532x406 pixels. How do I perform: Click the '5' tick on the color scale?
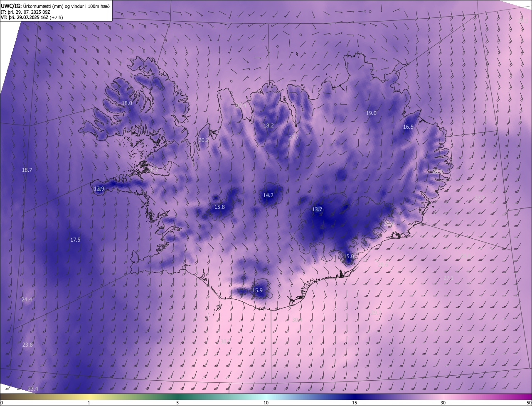coord(177,403)
